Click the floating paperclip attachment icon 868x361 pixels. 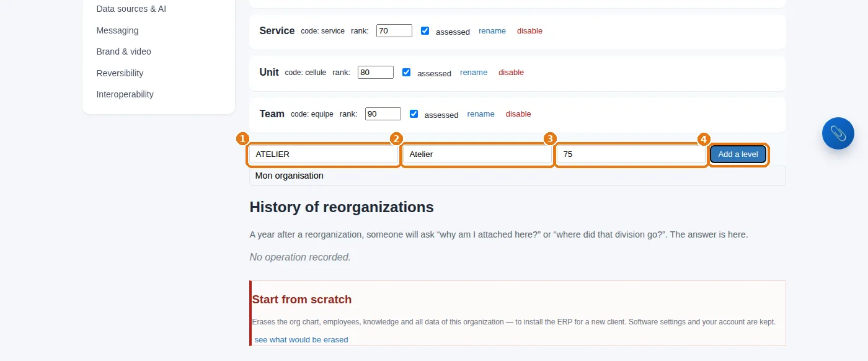[838, 133]
